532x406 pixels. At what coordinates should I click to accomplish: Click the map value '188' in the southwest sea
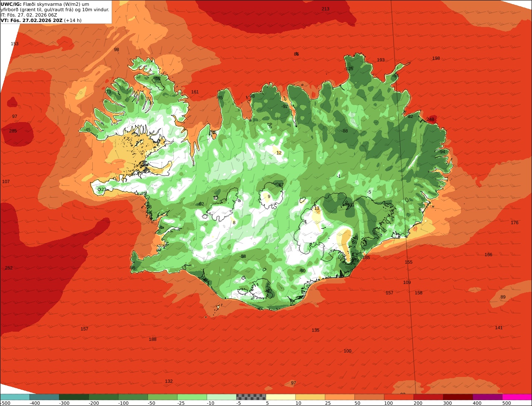click(153, 339)
